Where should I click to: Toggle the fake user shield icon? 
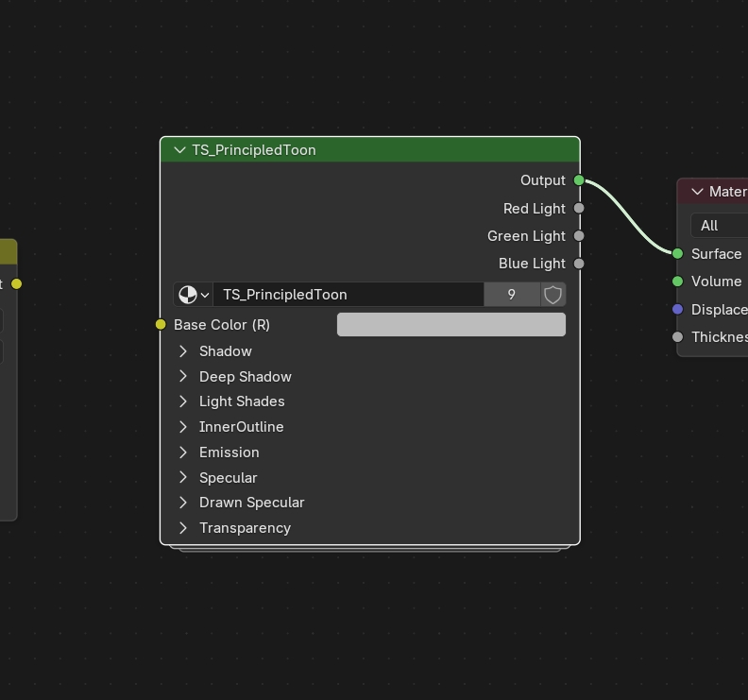click(x=553, y=295)
